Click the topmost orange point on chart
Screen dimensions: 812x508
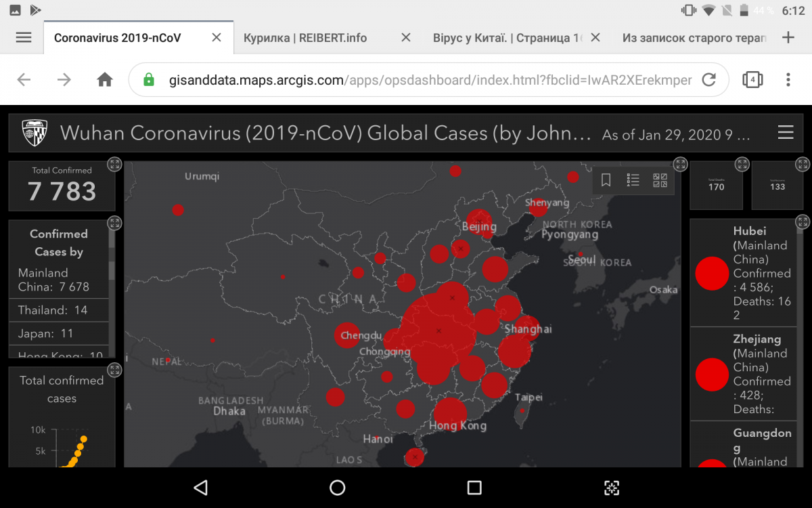(x=83, y=439)
